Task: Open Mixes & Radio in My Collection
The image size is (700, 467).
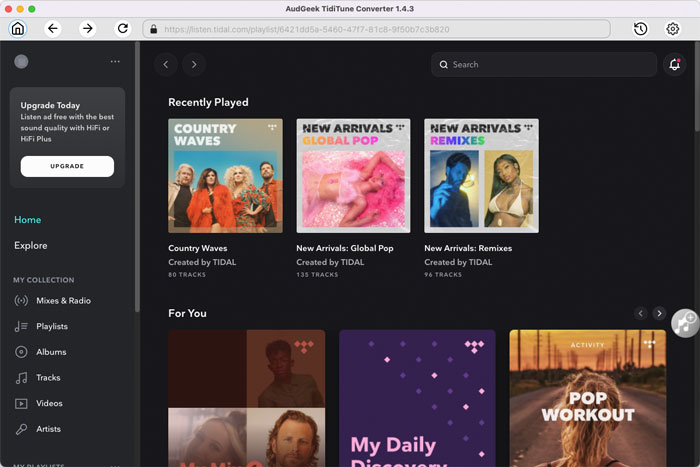Action: coord(63,301)
